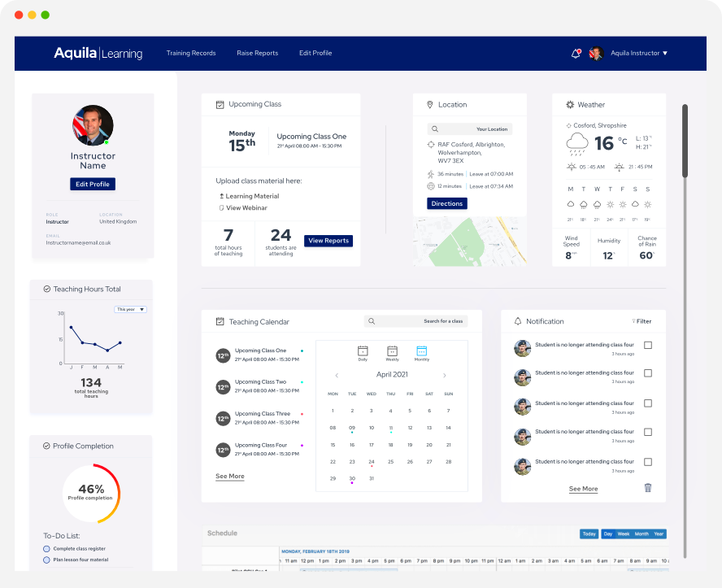Go to next month in calendar
Viewport: 722px width, 588px height.
[x=445, y=376]
